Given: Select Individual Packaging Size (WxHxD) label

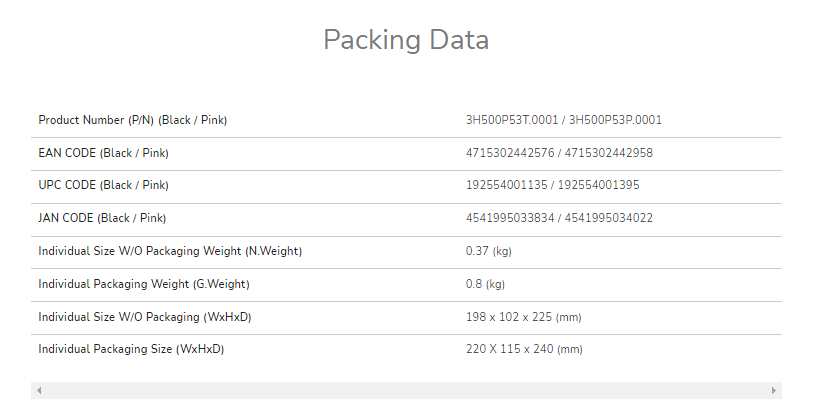Looking at the screenshot, I should point(131,349).
